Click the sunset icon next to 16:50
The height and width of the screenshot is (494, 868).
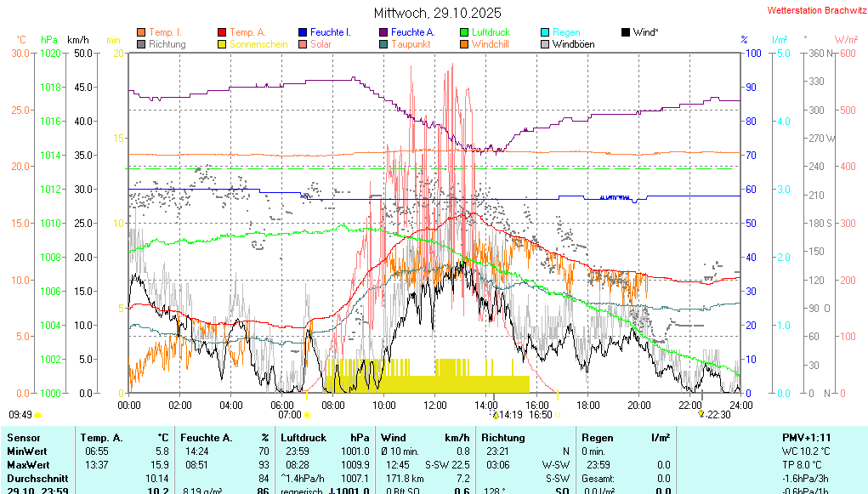click(x=558, y=415)
